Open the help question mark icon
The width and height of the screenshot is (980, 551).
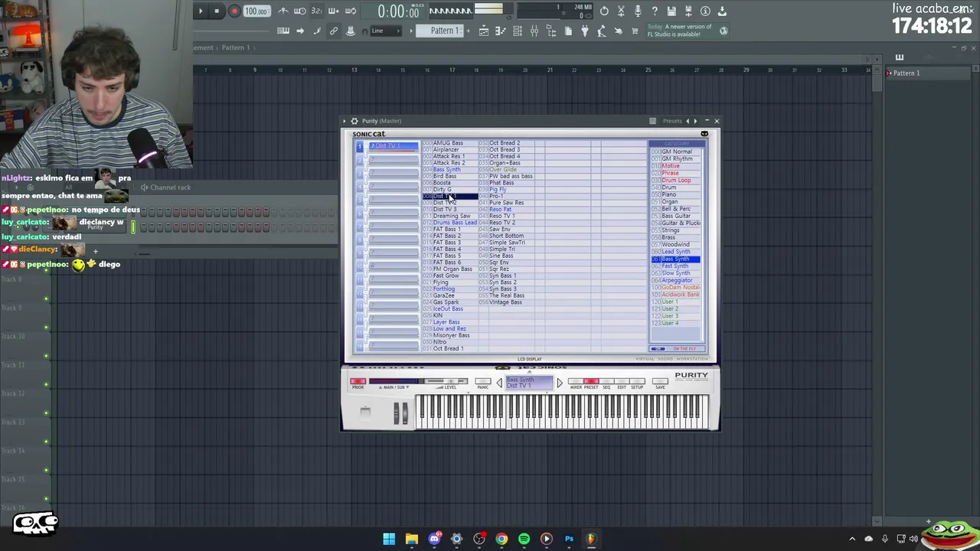[x=655, y=11]
